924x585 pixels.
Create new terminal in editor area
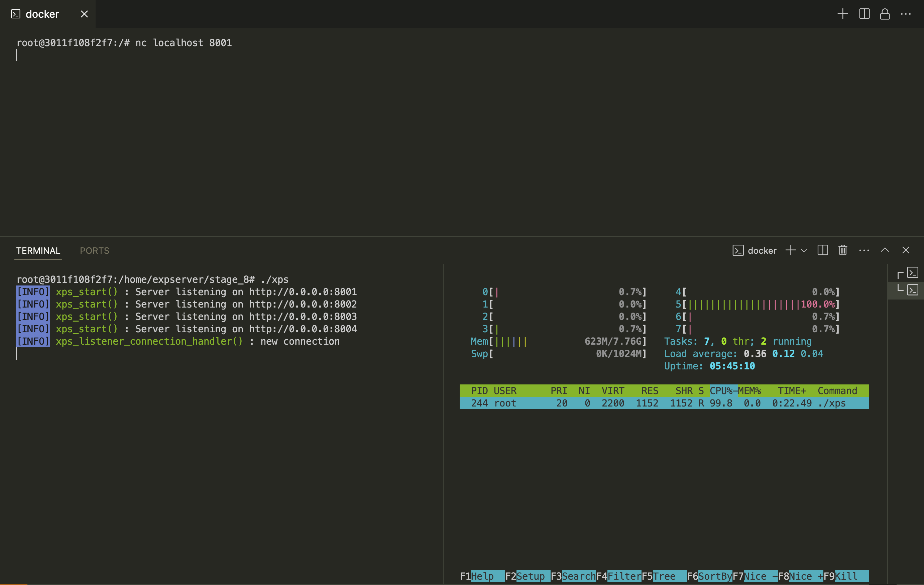pos(843,14)
